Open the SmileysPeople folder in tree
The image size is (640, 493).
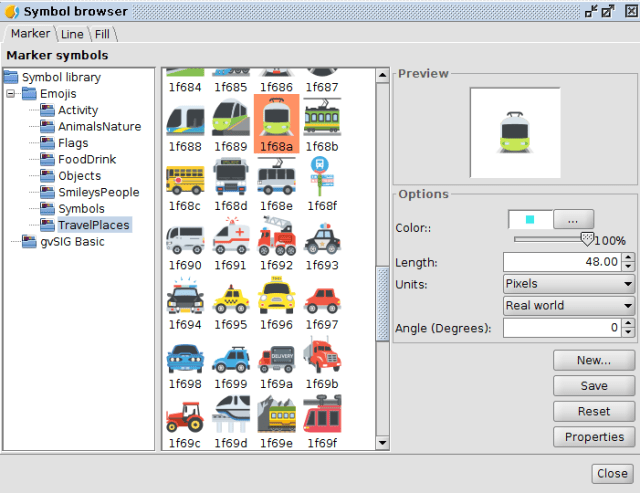(98, 192)
